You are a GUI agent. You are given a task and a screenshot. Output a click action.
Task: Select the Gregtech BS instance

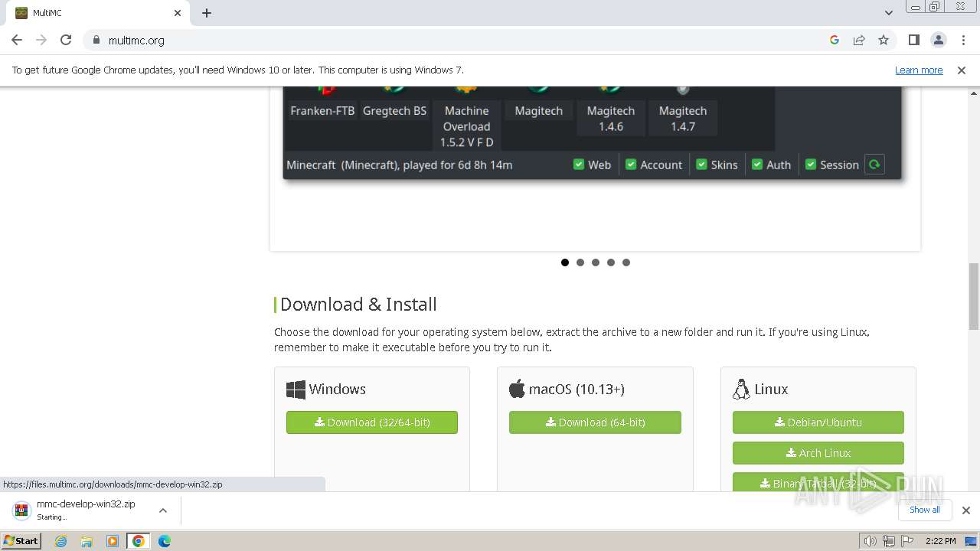click(394, 111)
